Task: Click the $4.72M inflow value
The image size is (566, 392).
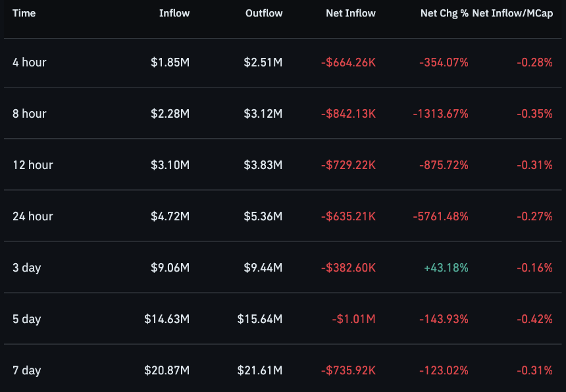Action: [170, 216]
